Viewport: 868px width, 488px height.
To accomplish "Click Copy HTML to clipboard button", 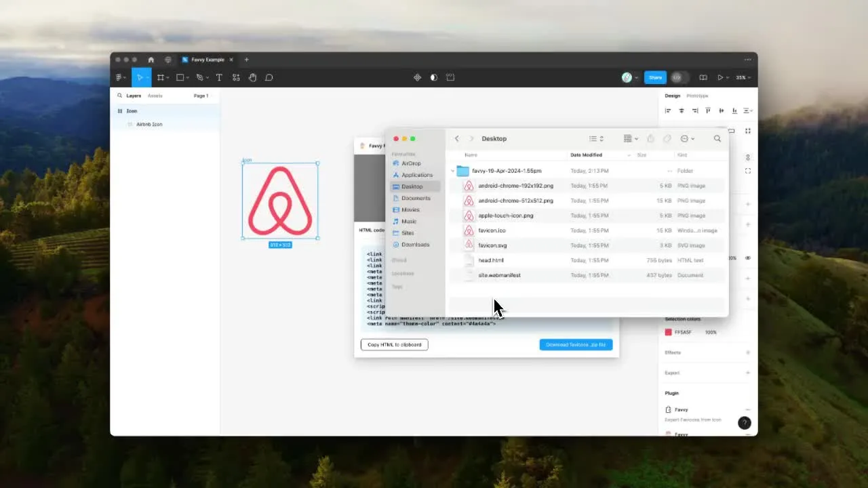I will click(x=394, y=345).
